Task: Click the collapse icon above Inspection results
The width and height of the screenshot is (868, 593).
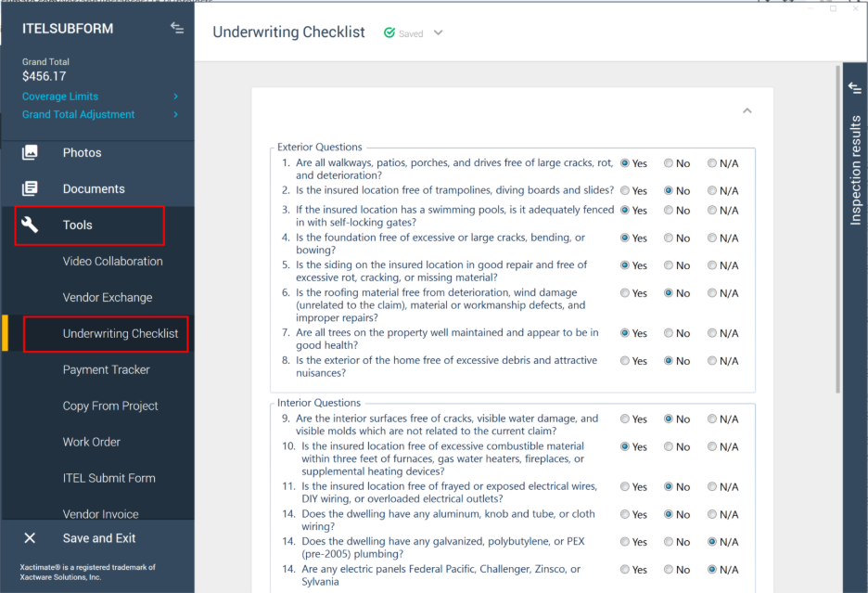Action: 855,87
